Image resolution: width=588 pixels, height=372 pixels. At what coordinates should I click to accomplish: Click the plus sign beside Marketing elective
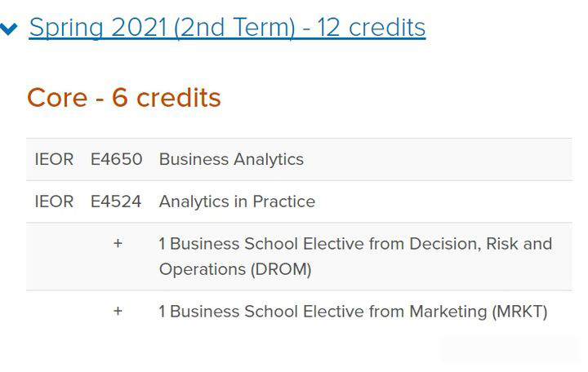[118, 312]
